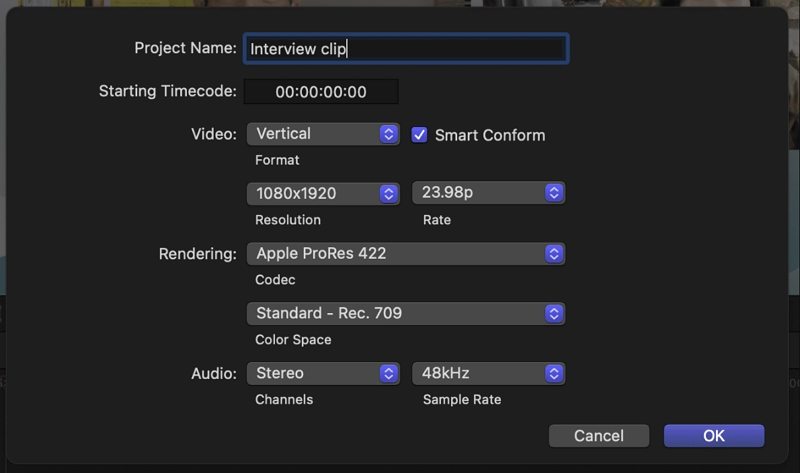Click the "Starting Timecode:" label
The width and height of the screenshot is (800, 473).
pos(167,91)
